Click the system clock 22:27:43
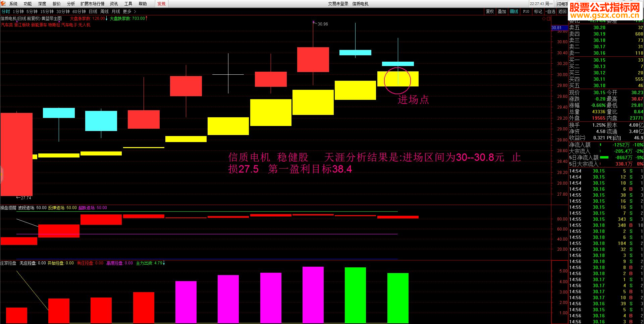Image resolution: width=644 pixels, height=324 pixels. click(x=537, y=4)
